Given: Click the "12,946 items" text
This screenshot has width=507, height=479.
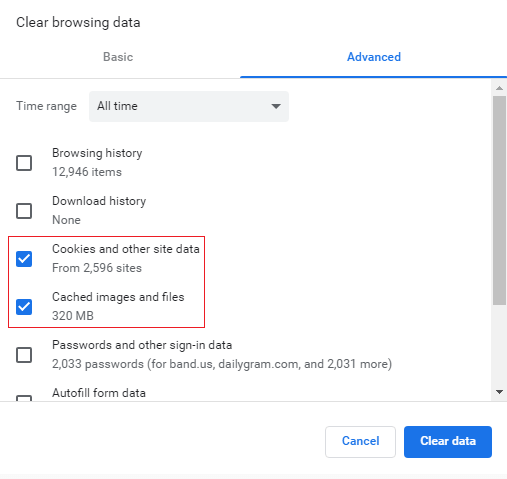Looking at the screenshot, I should point(87,172).
